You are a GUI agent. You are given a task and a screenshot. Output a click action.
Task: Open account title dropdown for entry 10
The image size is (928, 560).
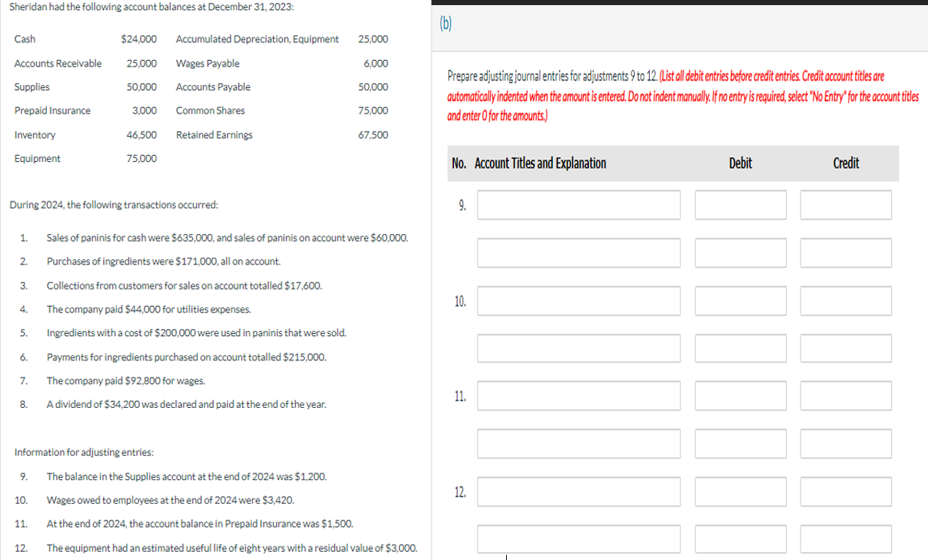578,300
